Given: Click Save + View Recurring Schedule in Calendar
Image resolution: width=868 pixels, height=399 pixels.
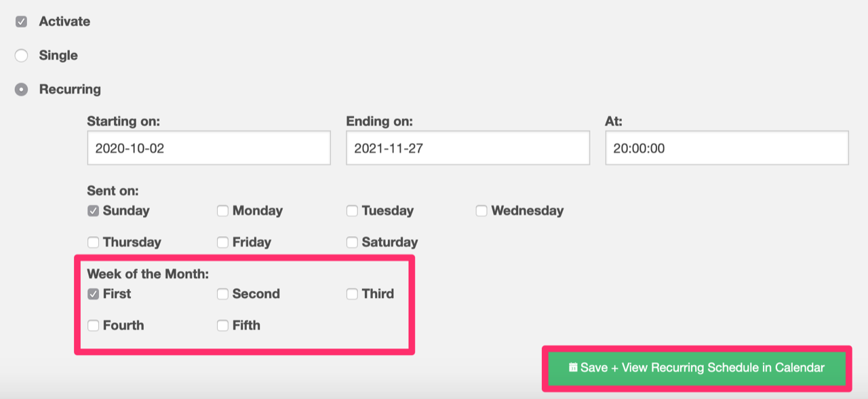Looking at the screenshot, I should (x=697, y=368).
